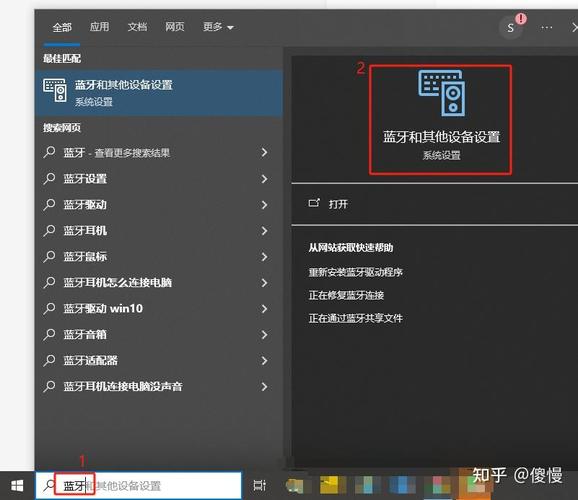Click search icon beside 蓝牙驱动 win10
Screen dimensions: 578x500
pyautogui.click(x=49, y=308)
